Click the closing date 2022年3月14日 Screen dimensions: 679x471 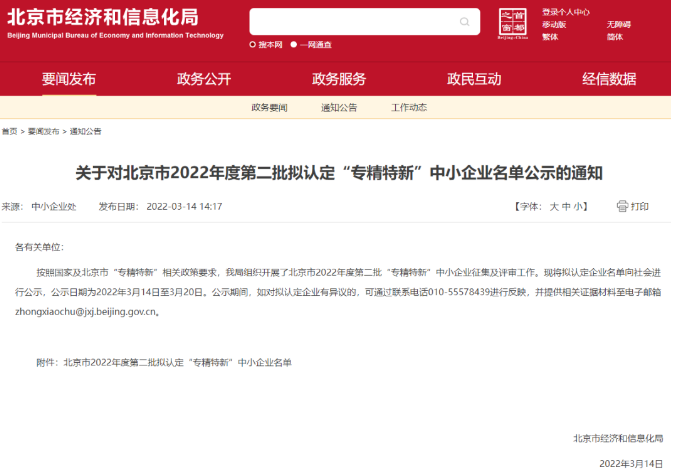[631, 464]
